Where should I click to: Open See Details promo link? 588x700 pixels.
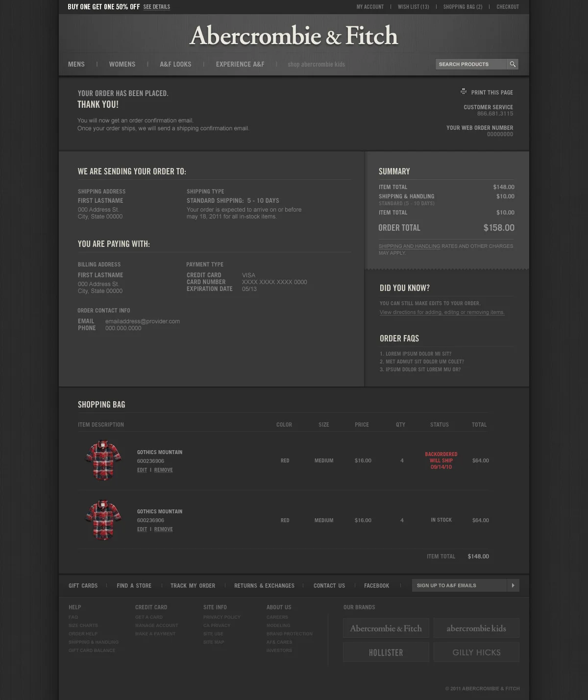tap(157, 7)
